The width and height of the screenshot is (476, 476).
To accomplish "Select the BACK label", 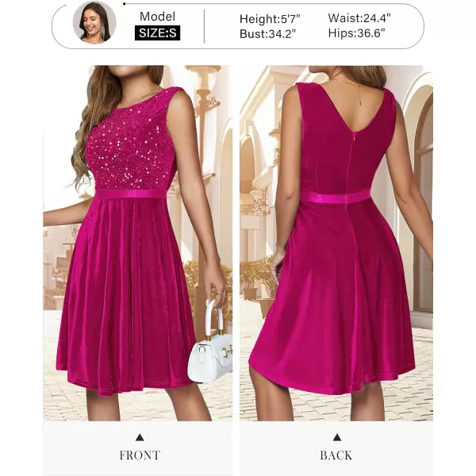I will click(336, 455).
